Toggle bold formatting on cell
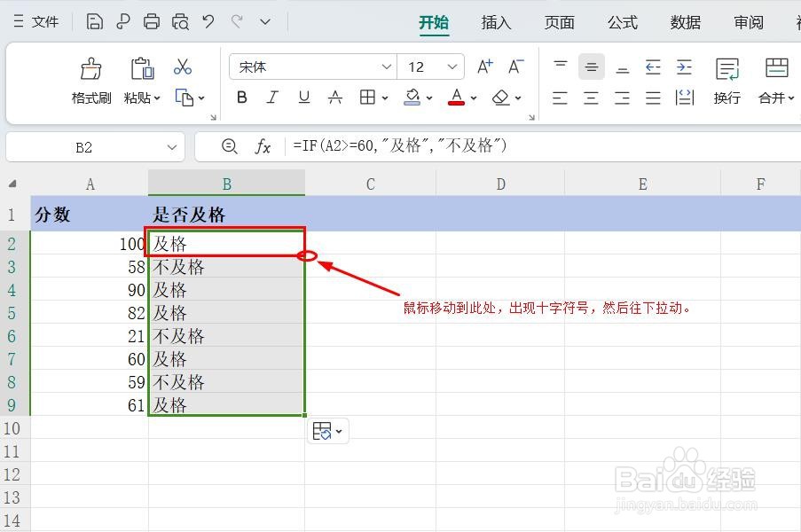This screenshot has width=801, height=532. pos(241,98)
